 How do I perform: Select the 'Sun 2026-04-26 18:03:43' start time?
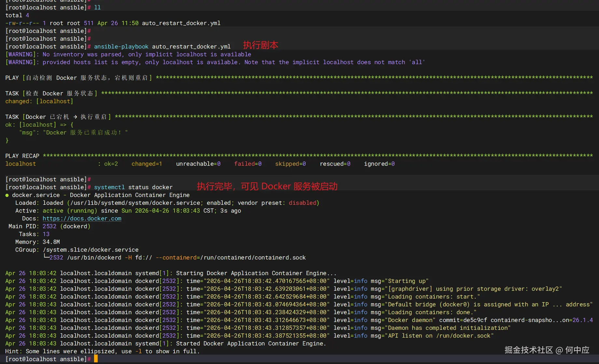pos(160,211)
